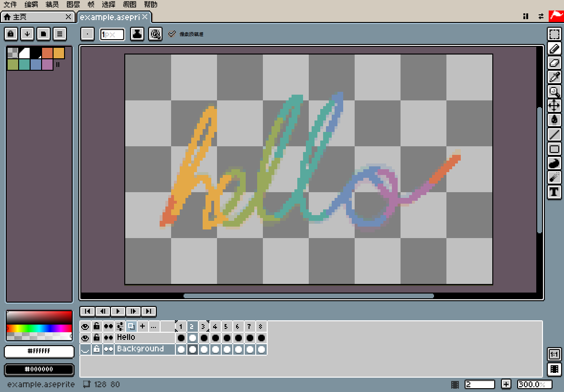The image size is (564, 392).
Task: Hide the Hello layer
Action: 85,338
